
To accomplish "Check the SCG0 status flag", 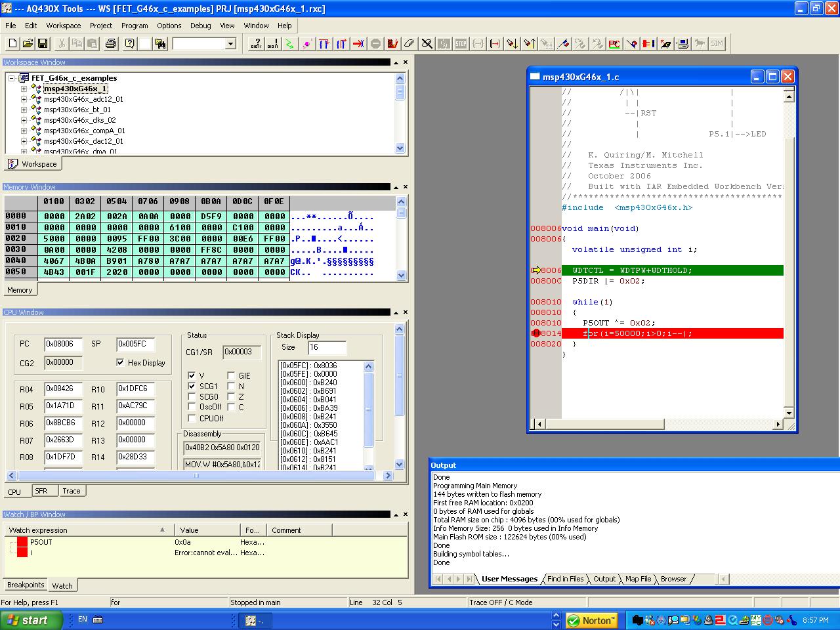I will pos(192,396).
